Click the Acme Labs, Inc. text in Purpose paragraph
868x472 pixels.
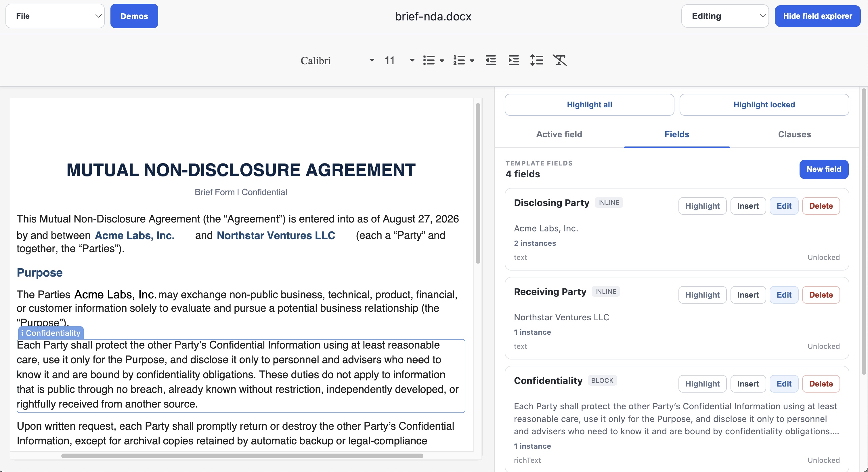115,295
